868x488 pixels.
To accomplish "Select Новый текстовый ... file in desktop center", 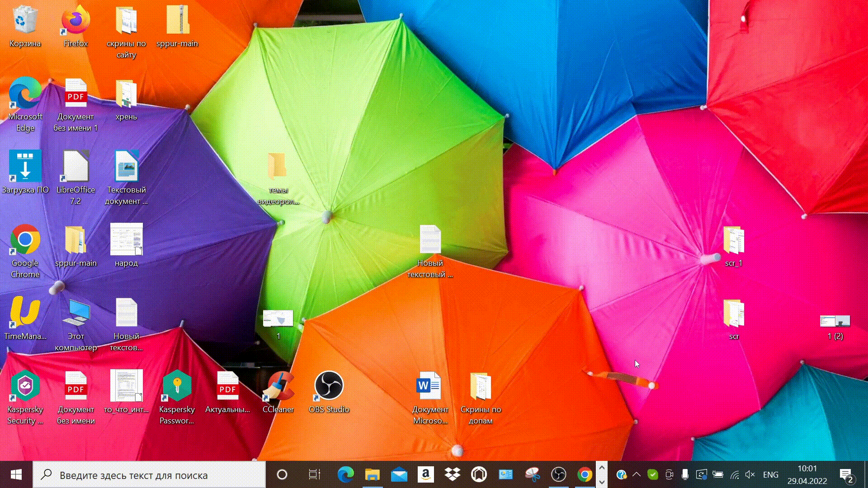I will point(430,251).
